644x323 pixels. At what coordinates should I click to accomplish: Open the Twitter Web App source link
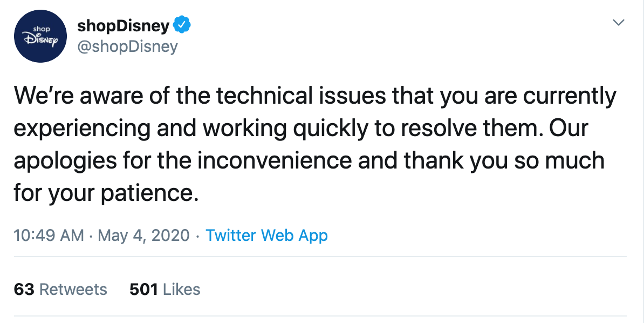tap(266, 235)
